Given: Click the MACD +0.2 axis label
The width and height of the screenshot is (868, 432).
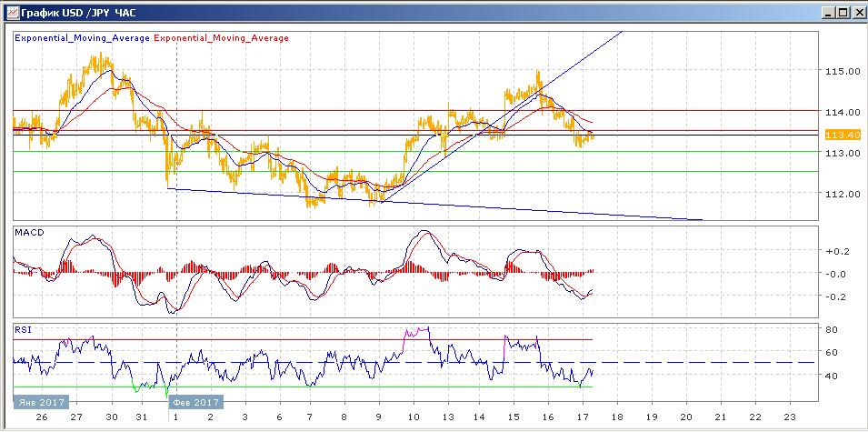Looking at the screenshot, I should (x=835, y=252).
